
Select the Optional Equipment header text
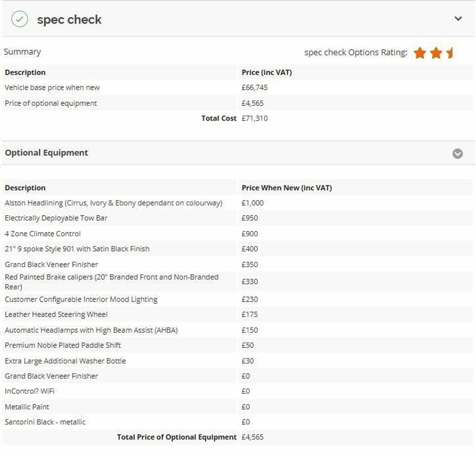click(46, 153)
